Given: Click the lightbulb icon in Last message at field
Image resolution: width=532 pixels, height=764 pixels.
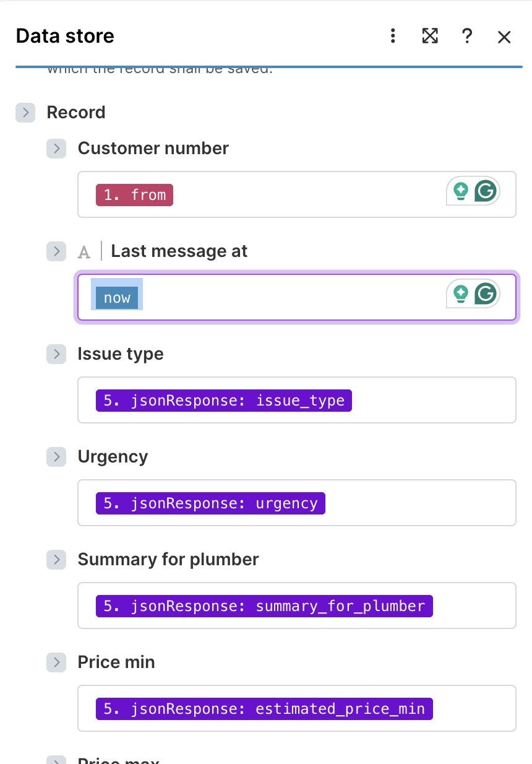Looking at the screenshot, I should pos(460,293).
